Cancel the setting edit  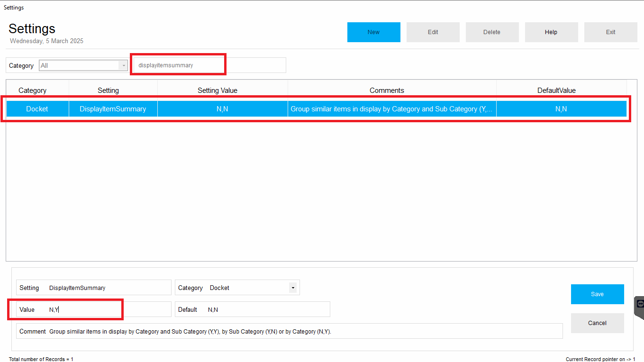coord(597,323)
